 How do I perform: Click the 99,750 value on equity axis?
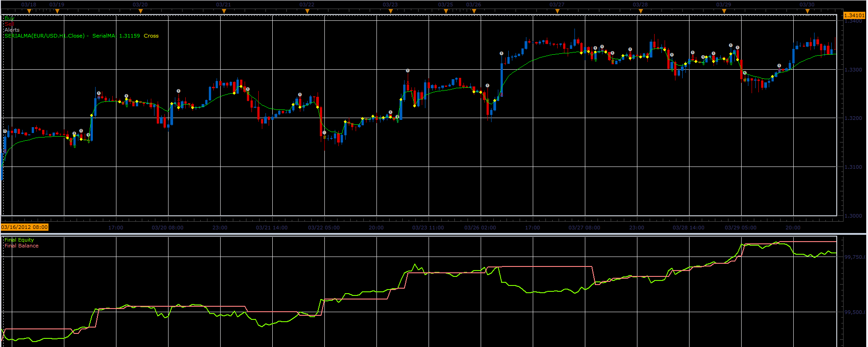coord(854,257)
